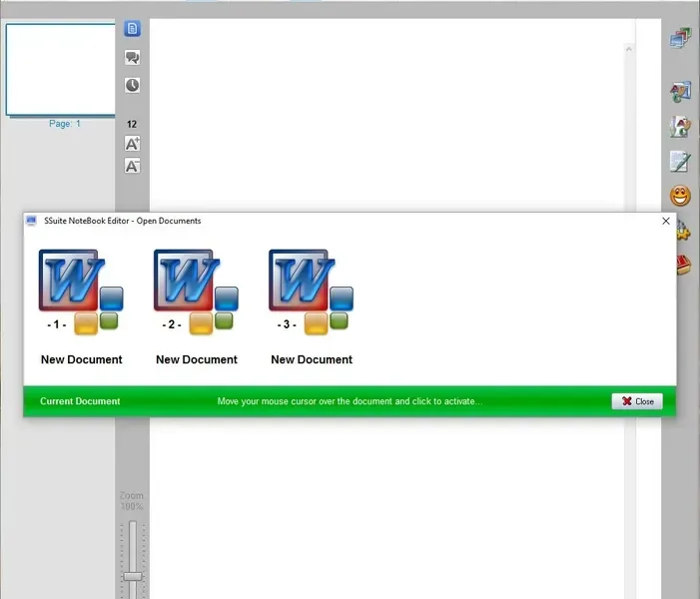700x599 pixels.
Task: Click the shapes and window icon
Action: [680, 92]
